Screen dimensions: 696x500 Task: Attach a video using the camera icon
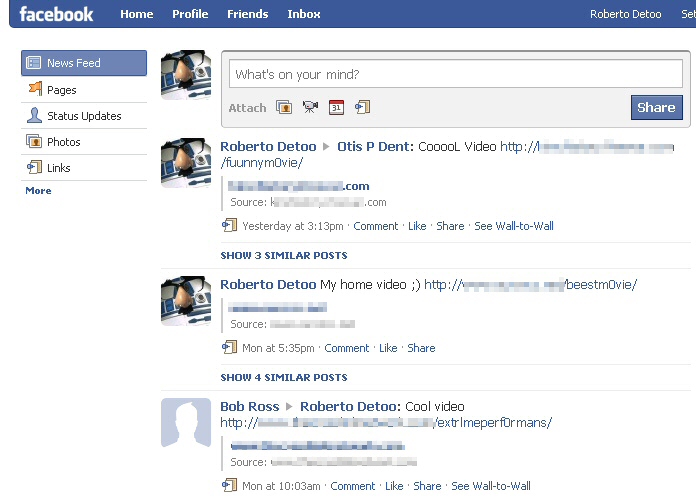[310, 107]
